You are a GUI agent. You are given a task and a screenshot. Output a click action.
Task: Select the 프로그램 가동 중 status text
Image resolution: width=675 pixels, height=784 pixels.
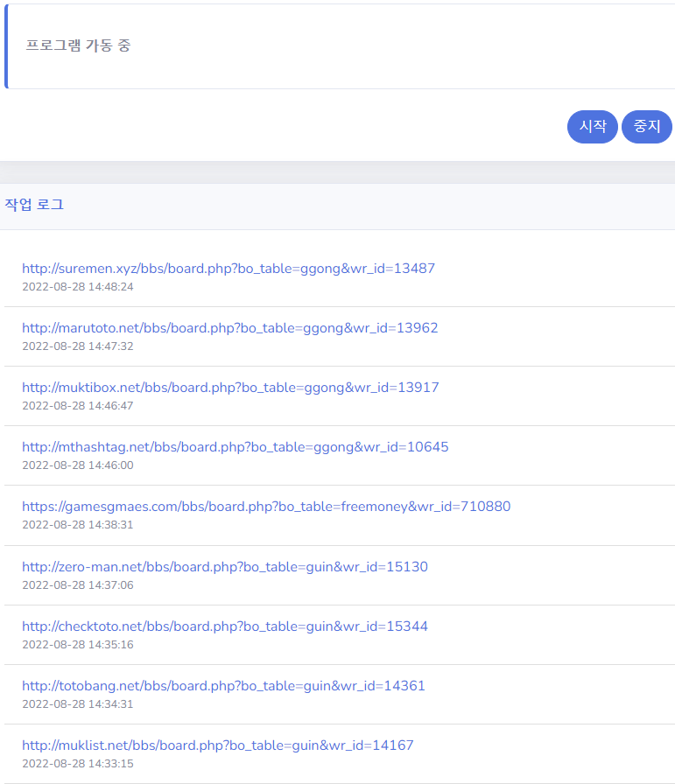[x=78, y=45]
